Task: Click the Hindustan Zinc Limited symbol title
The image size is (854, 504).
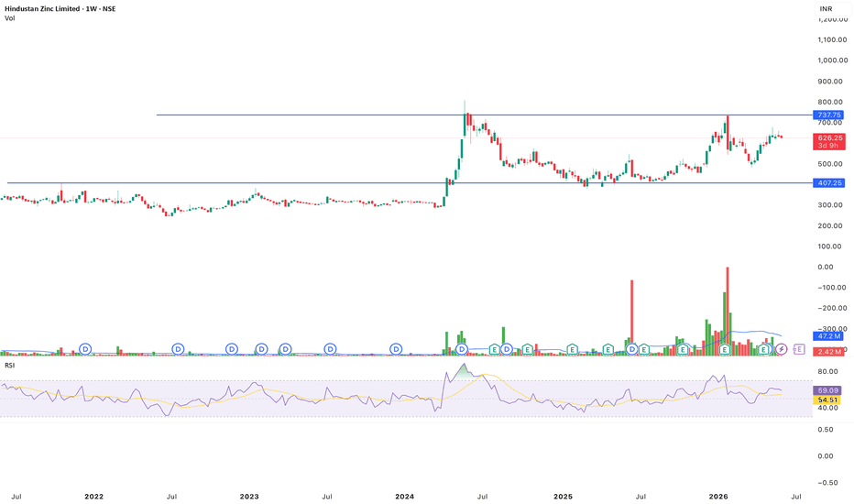Action: click(x=42, y=9)
